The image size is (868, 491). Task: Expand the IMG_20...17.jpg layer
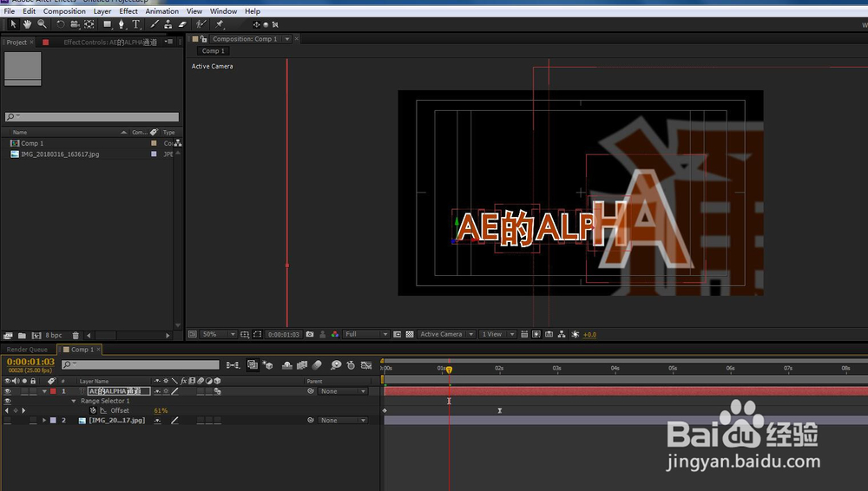coord(44,420)
